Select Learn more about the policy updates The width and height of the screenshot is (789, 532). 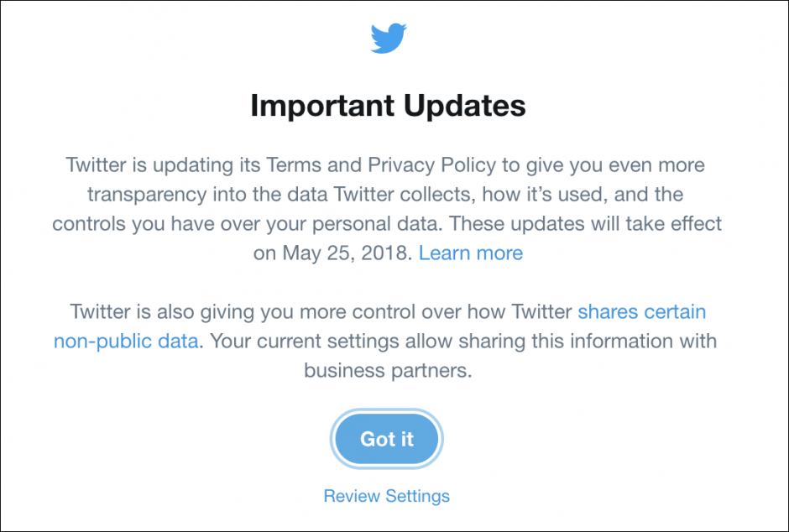click(470, 253)
